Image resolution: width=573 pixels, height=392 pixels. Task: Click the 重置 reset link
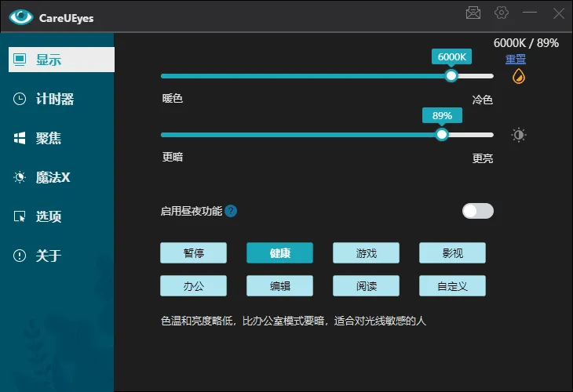point(515,59)
